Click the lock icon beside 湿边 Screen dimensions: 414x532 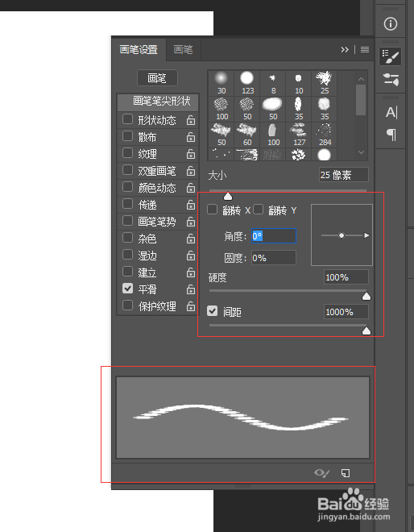coord(191,256)
